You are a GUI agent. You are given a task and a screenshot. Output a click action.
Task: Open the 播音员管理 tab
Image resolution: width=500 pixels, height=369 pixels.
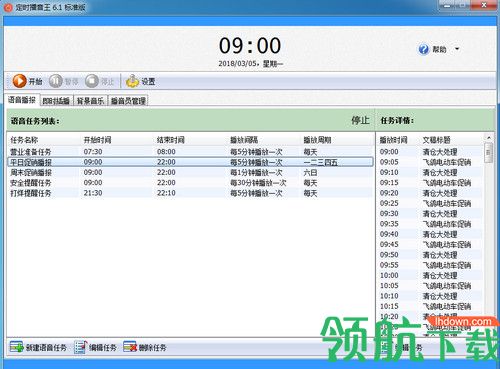point(128,101)
